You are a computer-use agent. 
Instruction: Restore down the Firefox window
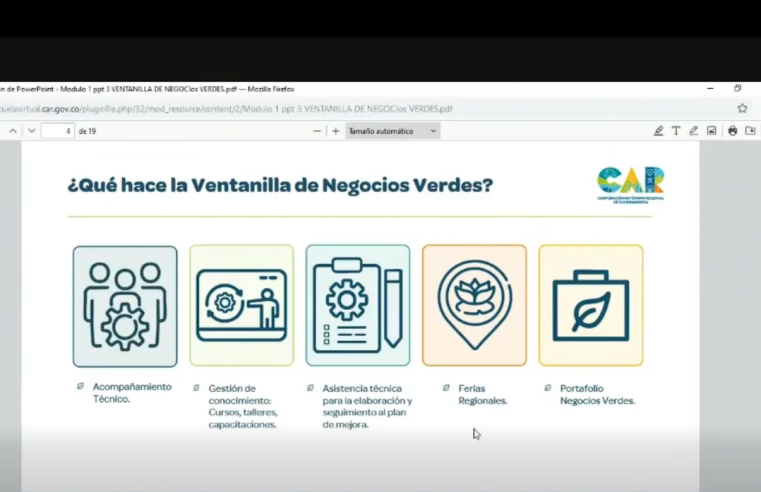[x=738, y=88]
